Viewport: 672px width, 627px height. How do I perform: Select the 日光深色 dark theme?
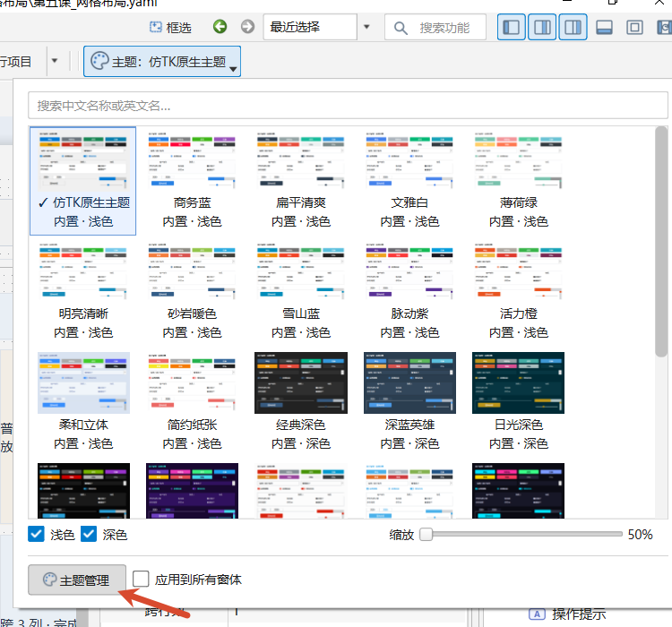click(518, 402)
